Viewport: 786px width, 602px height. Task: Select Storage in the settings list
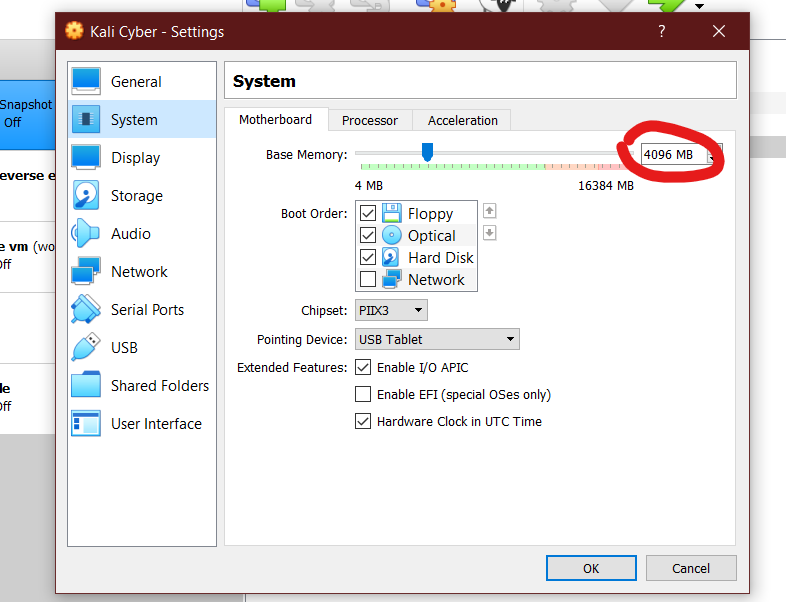pyautogui.click(x=142, y=195)
